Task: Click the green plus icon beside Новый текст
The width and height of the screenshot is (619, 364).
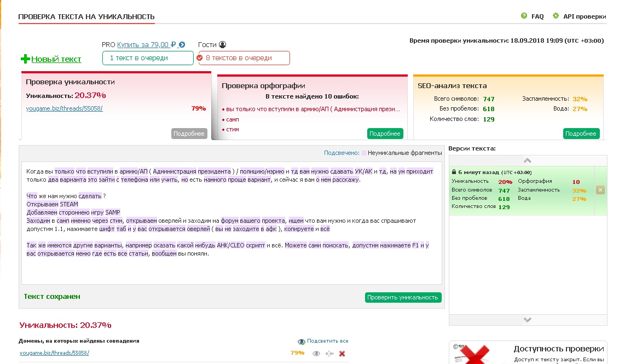Action: (x=25, y=59)
